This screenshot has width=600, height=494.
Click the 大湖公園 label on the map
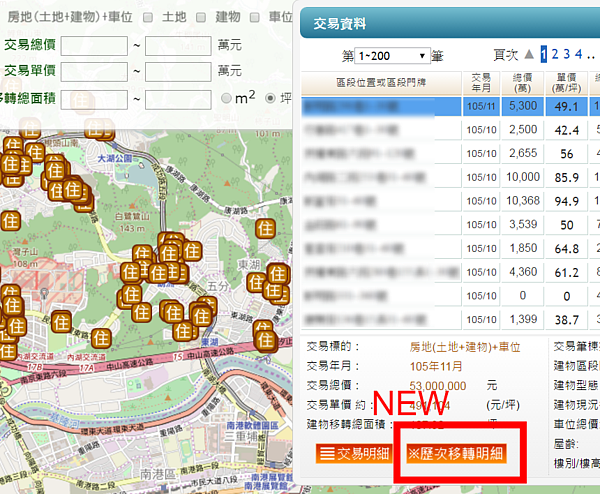pyautogui.click(x=114, y=158)
